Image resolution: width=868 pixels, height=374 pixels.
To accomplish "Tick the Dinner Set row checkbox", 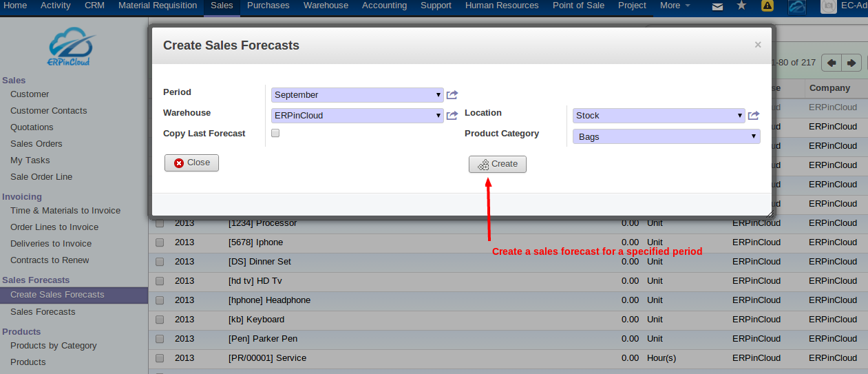I will pos(160,262).
